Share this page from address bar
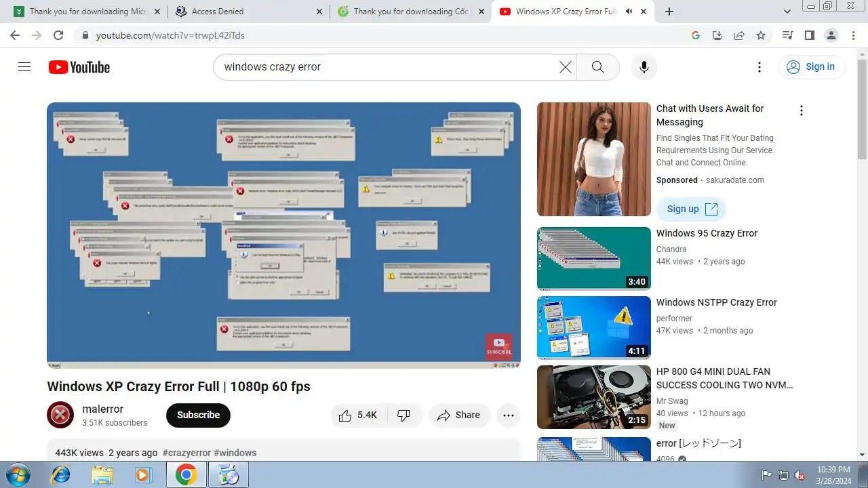Image resolution: width=868 pixels, height=488 pixels. 739,35
